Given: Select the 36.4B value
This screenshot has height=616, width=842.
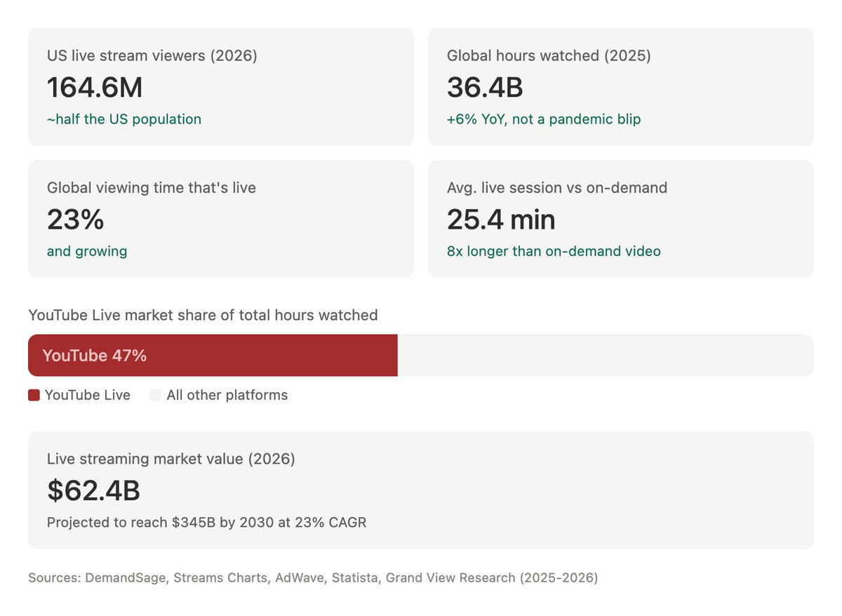Looking at the screenshot, I should click(485, 88).
